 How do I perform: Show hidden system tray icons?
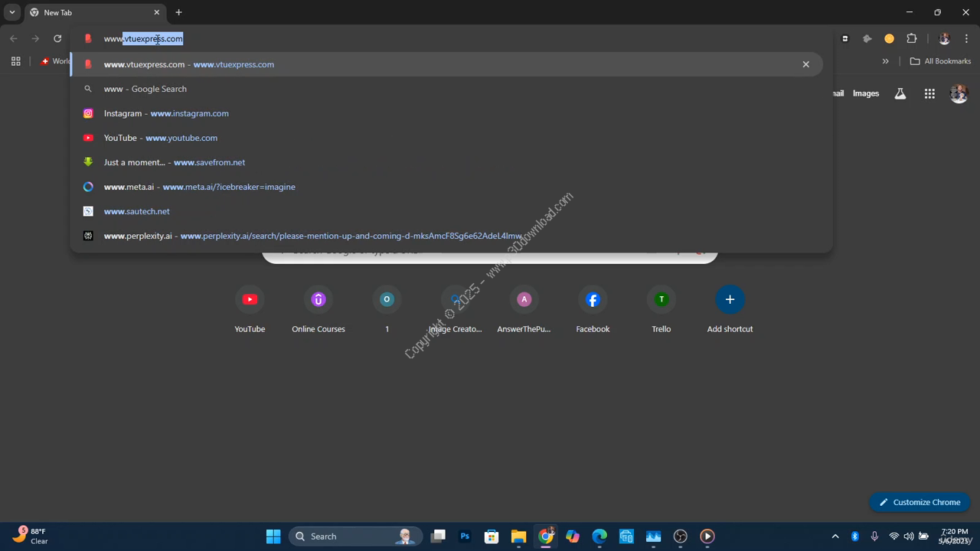pyautogui.click(x=835, y=536)
